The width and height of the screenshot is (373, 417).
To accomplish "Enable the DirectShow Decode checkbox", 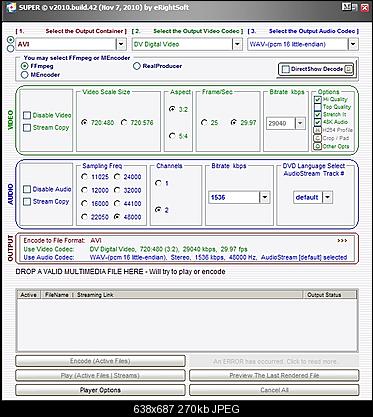I will [x=285, y=69].
